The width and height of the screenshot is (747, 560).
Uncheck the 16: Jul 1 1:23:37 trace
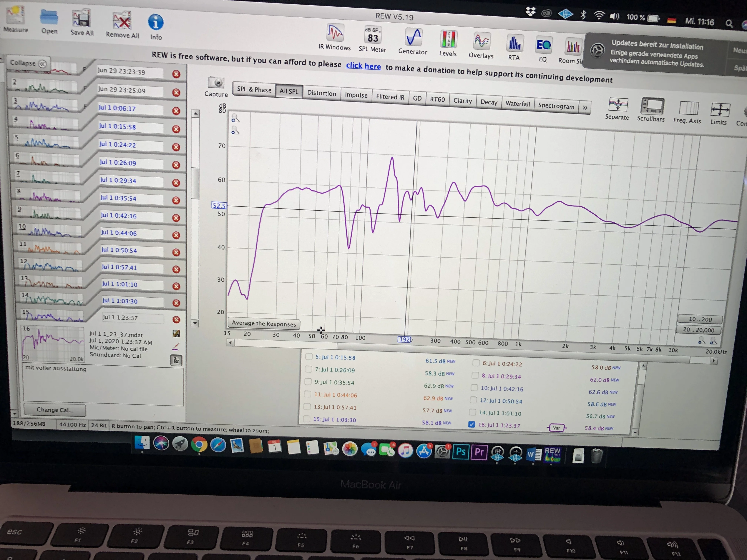point(472,424)
